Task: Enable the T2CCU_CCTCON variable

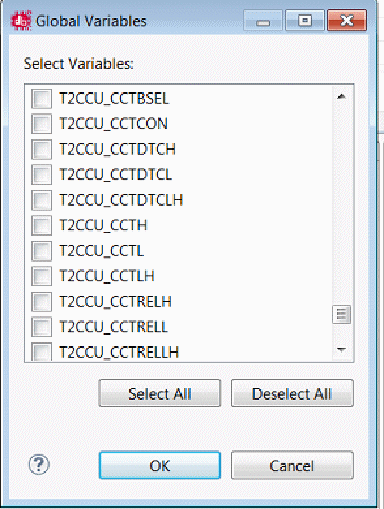Action: pos(41,124)
